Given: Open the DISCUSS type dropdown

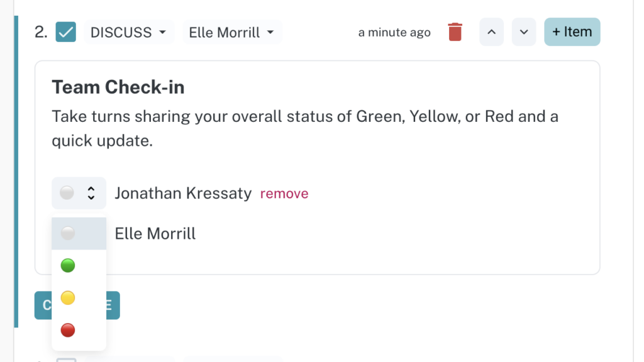Looking at the screenshot, I should point(128,32).
